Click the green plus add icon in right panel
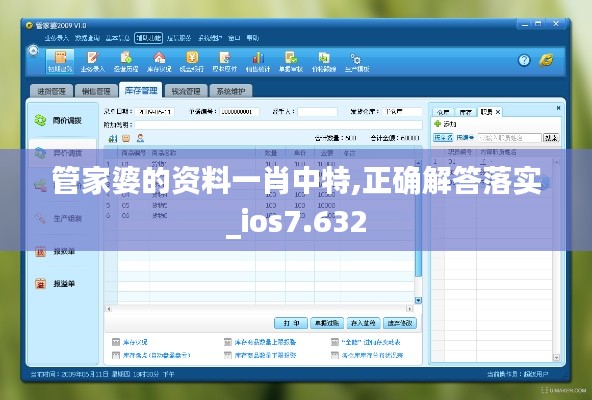 coord(438,124)
